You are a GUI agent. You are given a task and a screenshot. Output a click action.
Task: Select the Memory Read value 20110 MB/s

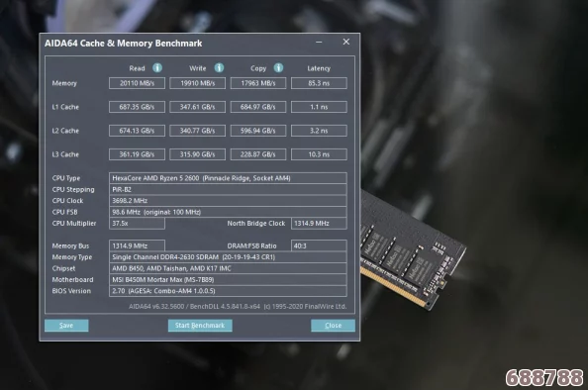(x=137, y=83)
